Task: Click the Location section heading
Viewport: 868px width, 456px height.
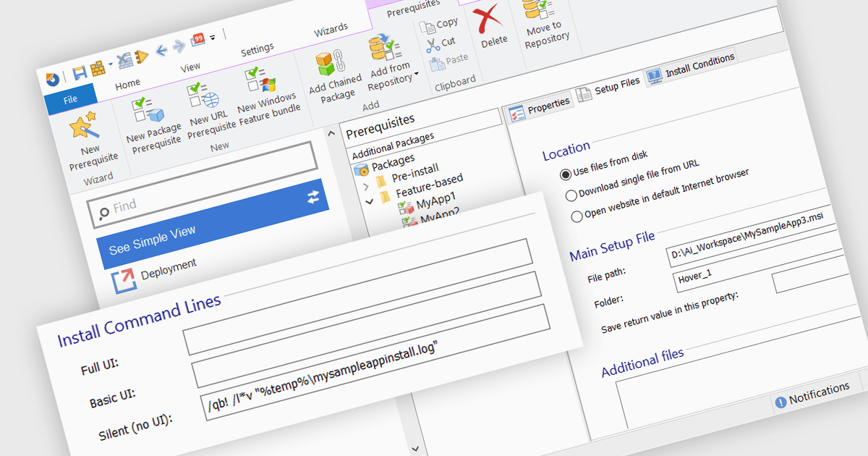Action: point(566,152)
